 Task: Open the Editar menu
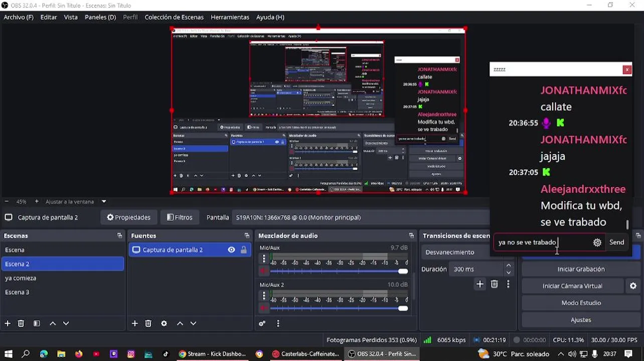pos(49,17)
